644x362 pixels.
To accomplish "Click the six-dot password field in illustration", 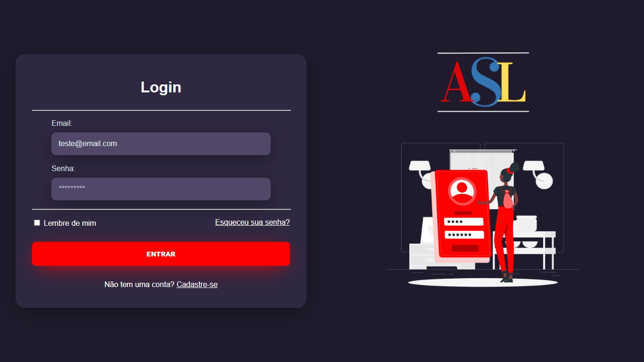I will point(464,235).
